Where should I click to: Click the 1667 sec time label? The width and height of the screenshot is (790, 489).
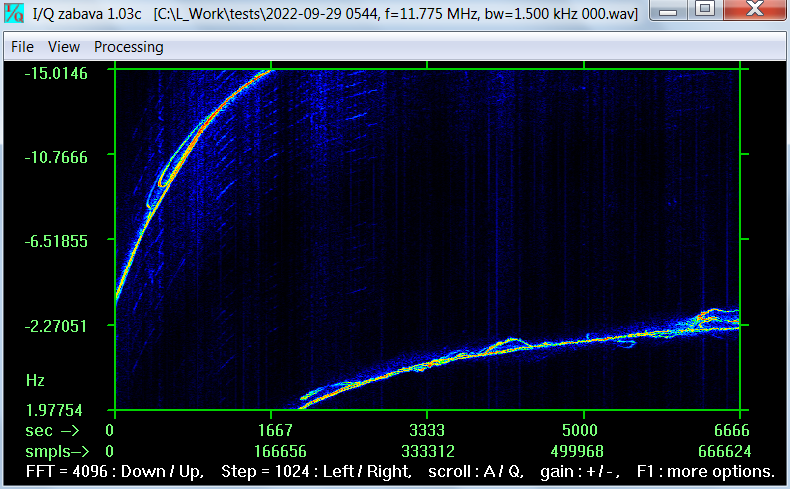[275, 431]
